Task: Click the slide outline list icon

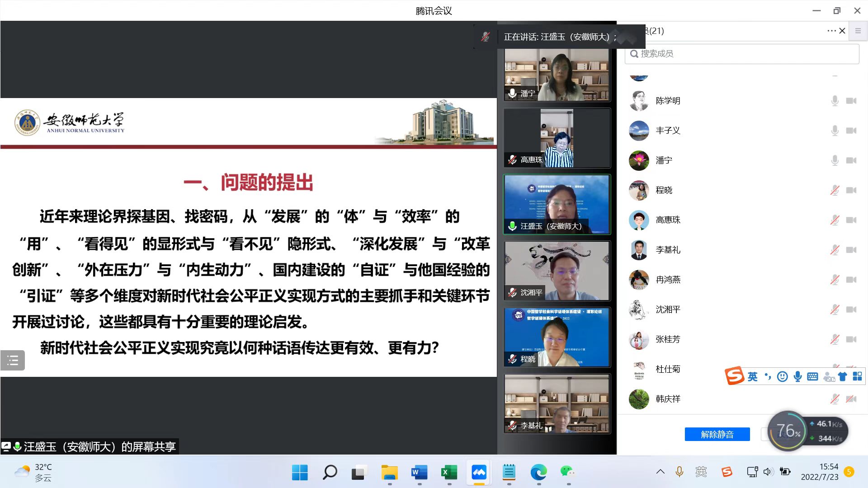Action: point(13,360)
